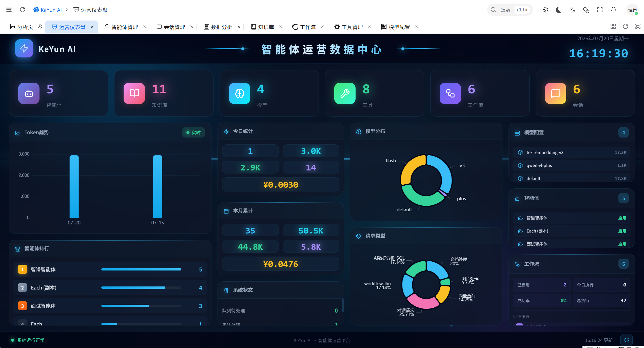This screenshot has height=348, width=644.
Task: Collapse the sidebar via hamburger menu icon
Action: (9, 10)
